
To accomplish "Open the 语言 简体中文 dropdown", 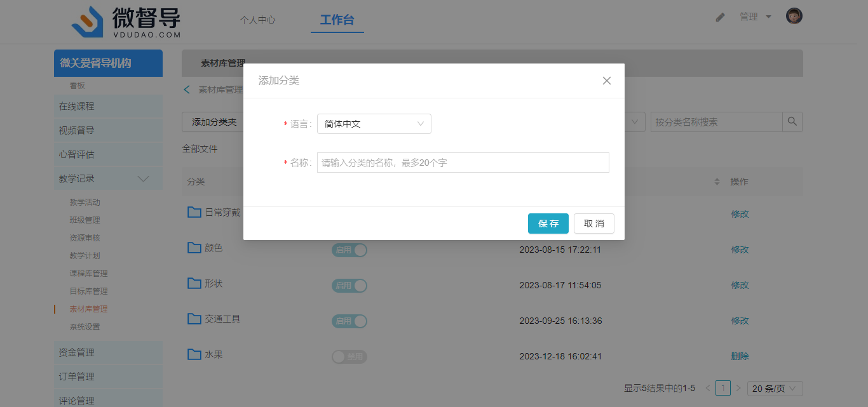I will (374, 124).
